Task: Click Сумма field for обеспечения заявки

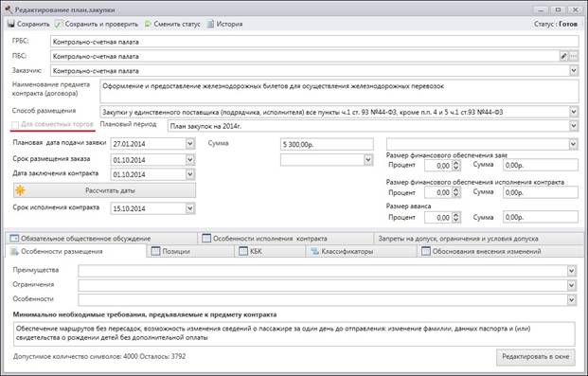Action: pyautogui.click(x=541, y=165)
